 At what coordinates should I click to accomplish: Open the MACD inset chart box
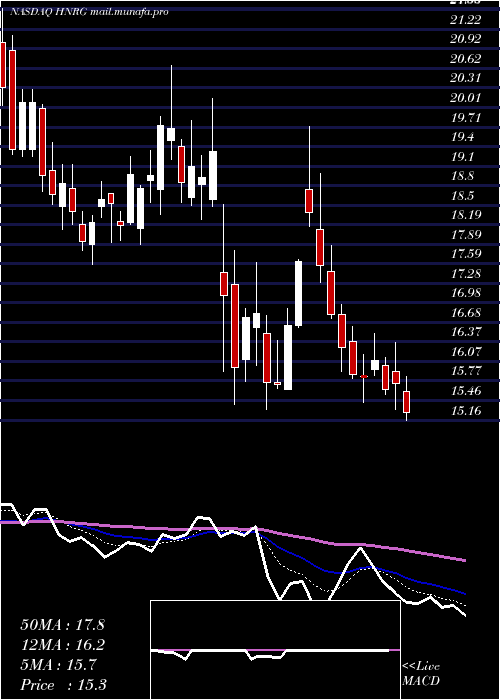[x=275, y=650]
